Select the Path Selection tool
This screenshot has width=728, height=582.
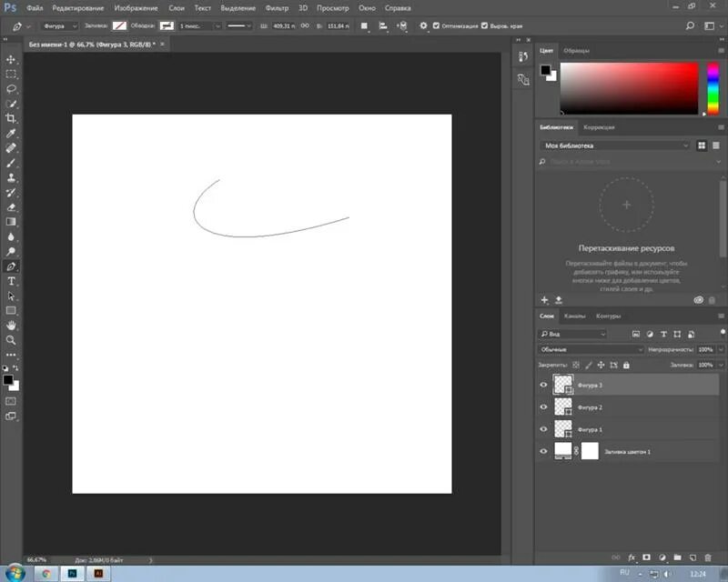click(11, 296)
